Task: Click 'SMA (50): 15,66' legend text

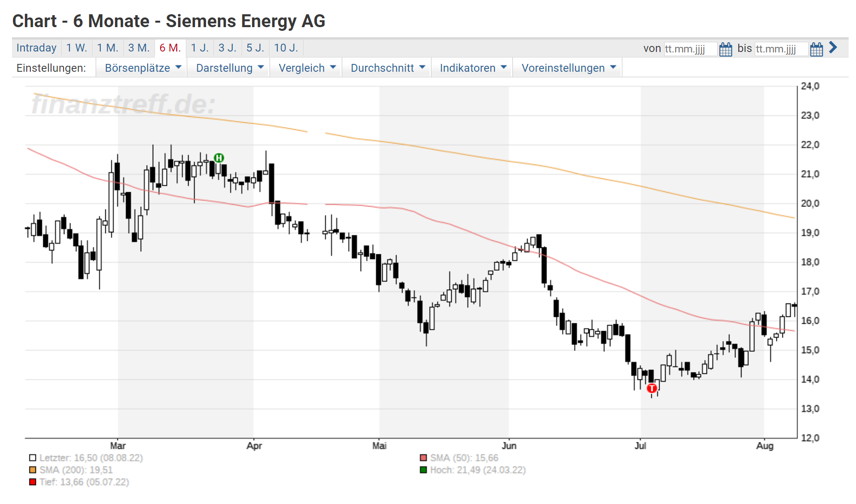Action: [x=464, y=458]
